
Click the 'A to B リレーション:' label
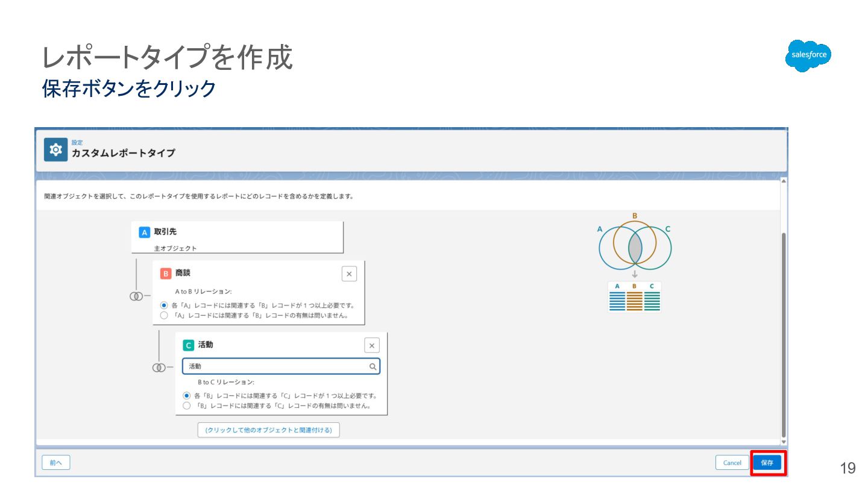click(x=204, y=292)
